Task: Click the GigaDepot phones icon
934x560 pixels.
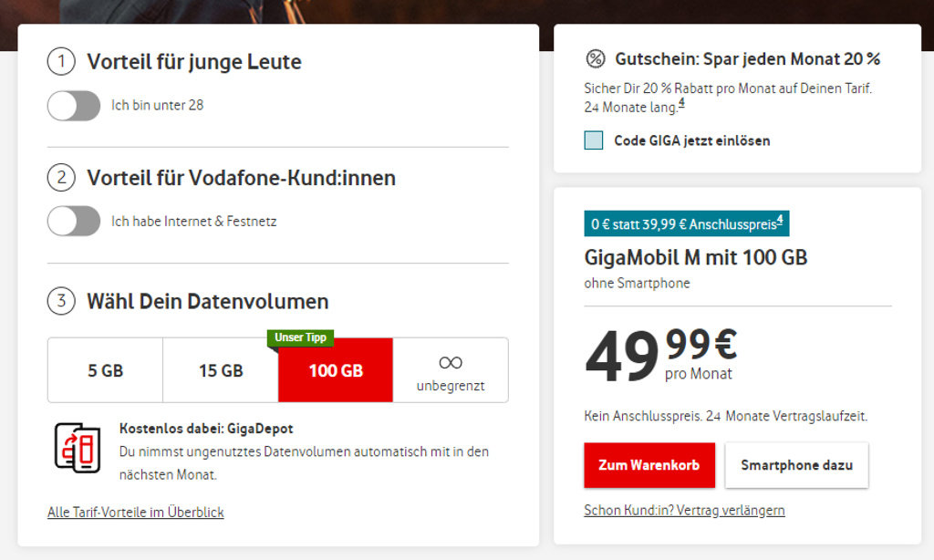Action: (x=78, y=447)
